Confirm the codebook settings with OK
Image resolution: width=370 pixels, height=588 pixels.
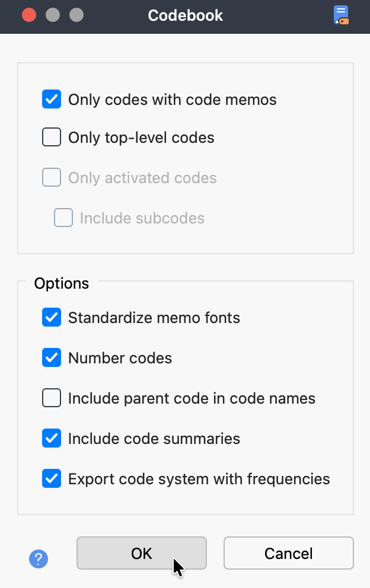(x=141, y=553)
